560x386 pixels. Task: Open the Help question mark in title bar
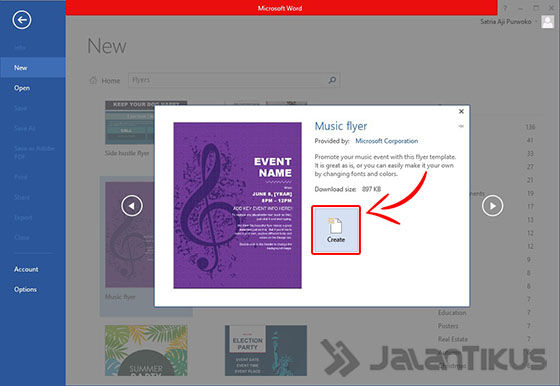(x=505, y=8)
